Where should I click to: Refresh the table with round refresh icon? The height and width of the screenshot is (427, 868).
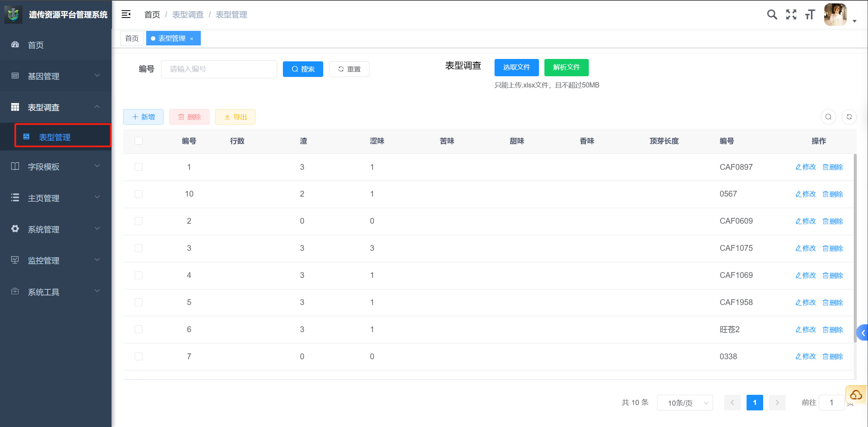coord(849,117)
